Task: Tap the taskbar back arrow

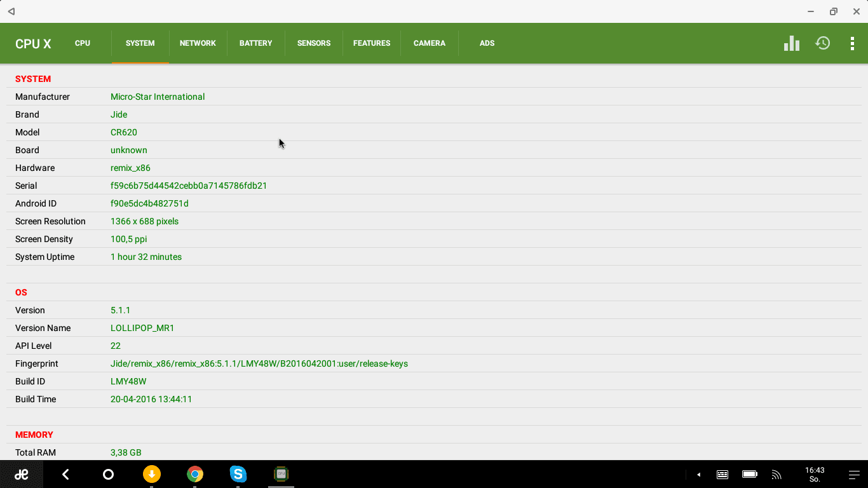Action: (x=65, y=474)
